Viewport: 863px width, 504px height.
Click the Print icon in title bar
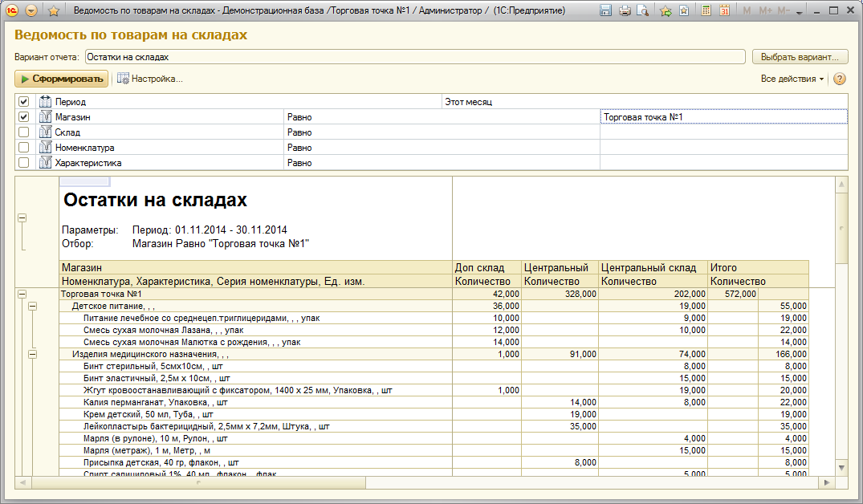click(624, 11)
